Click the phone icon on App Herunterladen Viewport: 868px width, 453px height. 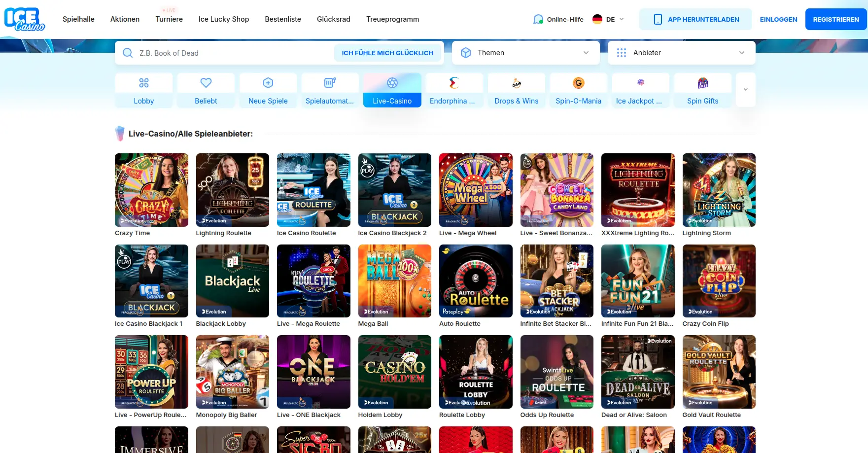(x=658, y=19)
